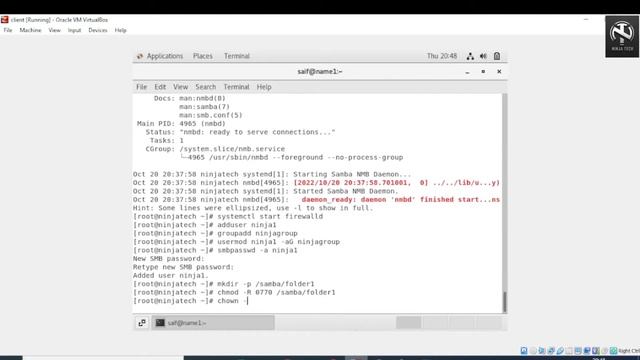640x360 pixels.
Task: Click the green host key capture icon
Action: pyautogui.click(x=613, y=351)
